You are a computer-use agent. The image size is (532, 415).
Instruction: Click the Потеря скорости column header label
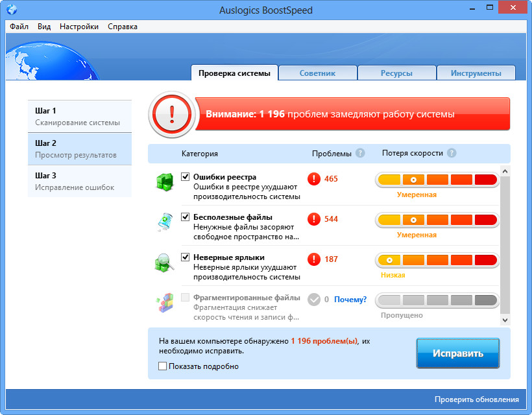[x=412, y=153]
